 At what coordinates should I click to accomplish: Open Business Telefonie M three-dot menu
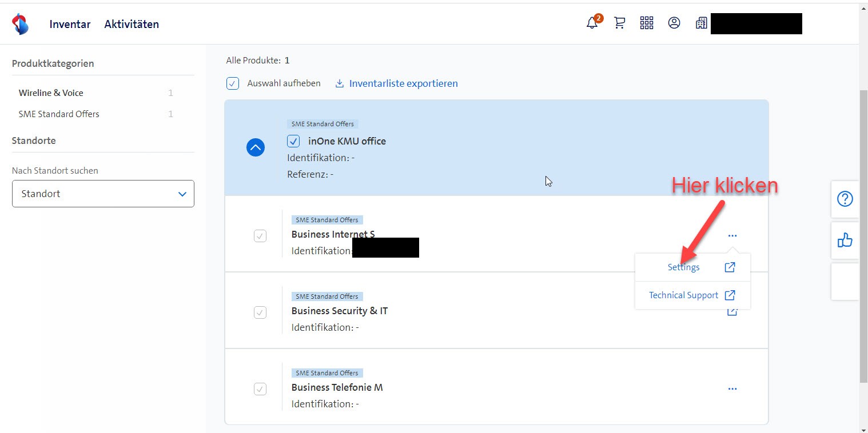tap(732, 389)
